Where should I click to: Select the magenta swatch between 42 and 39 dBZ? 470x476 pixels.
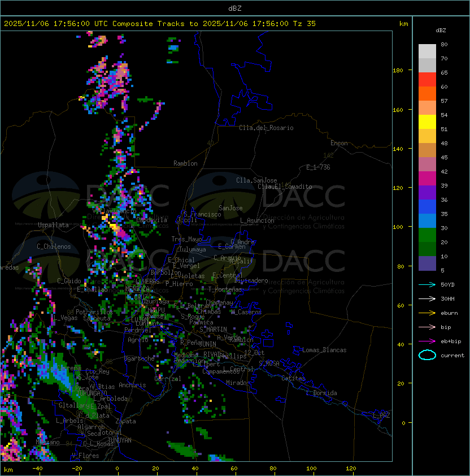(x=427, y=179)
